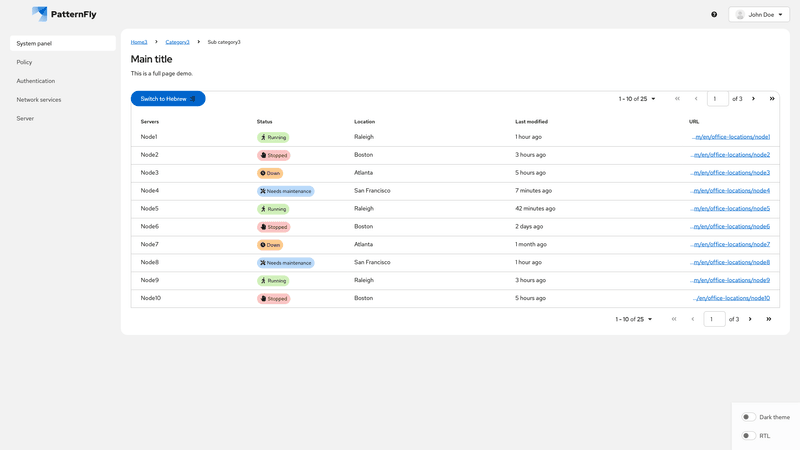The width and height of the screenshot is (800, 450).
Task: Click the Running status label for Node5
Action: pos(273,209)
